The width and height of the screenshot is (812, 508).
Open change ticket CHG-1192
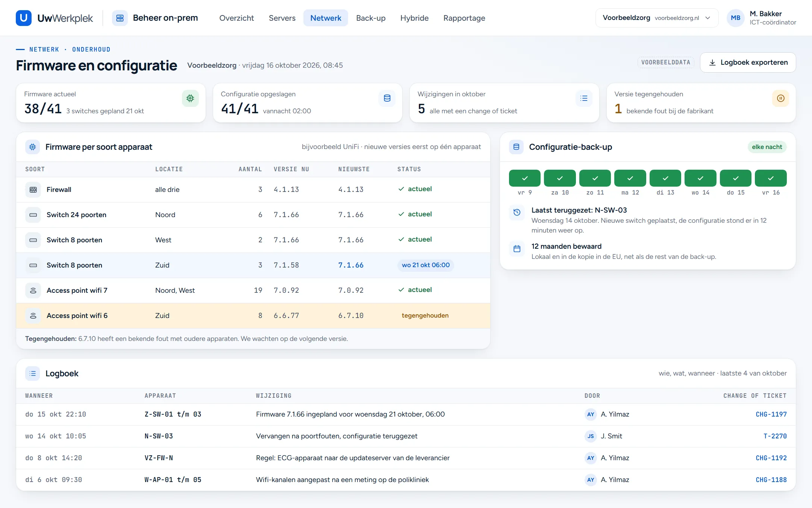pos(771,458)
